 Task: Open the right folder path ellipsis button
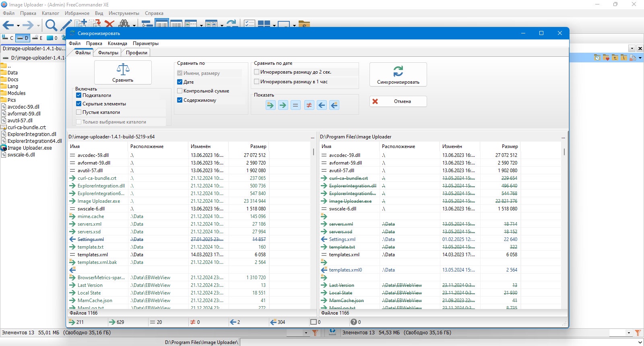click(x=563, y=137)
